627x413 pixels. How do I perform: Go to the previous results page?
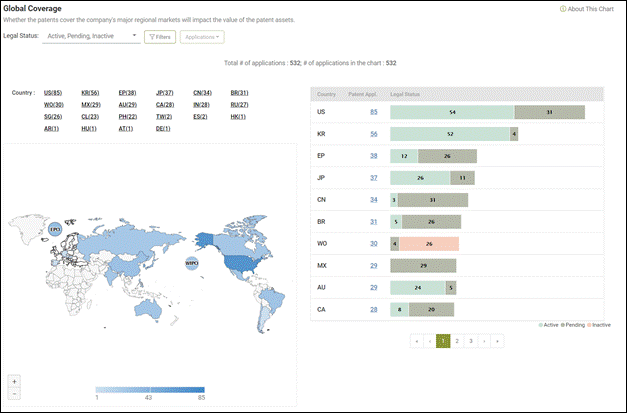coord(430,341)
